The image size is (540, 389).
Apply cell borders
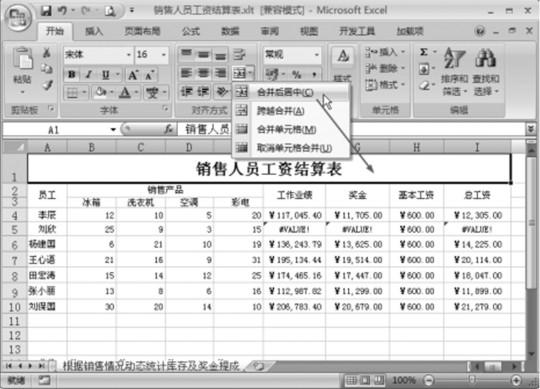coord(72,93)
